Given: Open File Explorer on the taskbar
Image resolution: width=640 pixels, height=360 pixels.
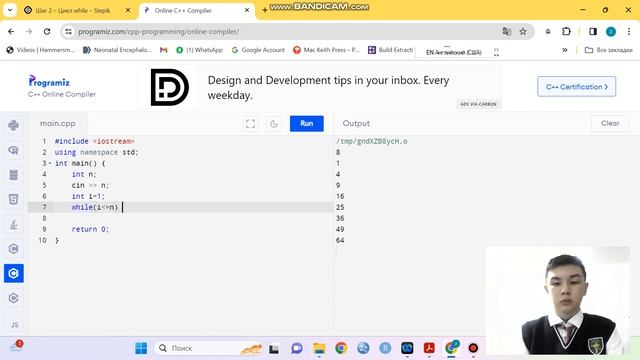Looking at the screenshot, I should pyautogui.click(x=319, y=348).
